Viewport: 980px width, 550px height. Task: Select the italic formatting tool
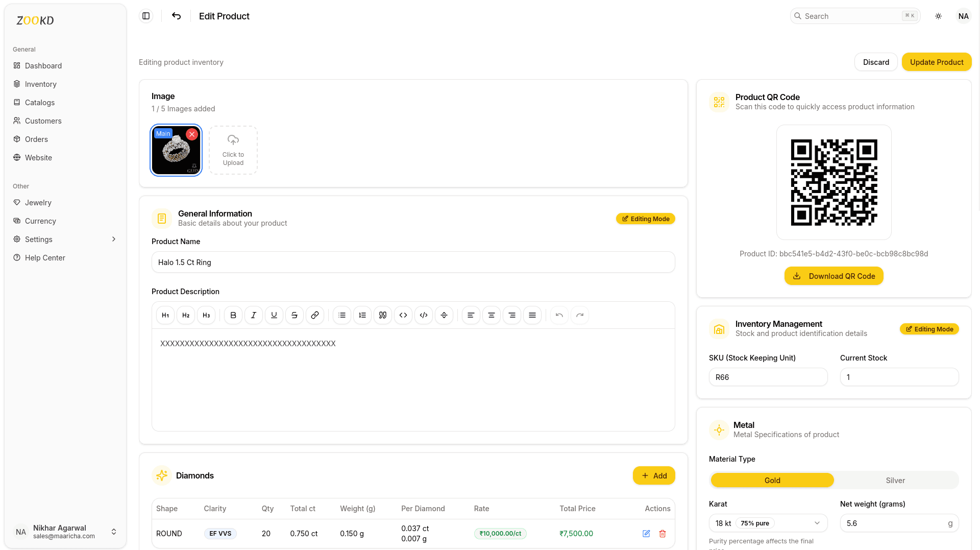click(253, 315)
